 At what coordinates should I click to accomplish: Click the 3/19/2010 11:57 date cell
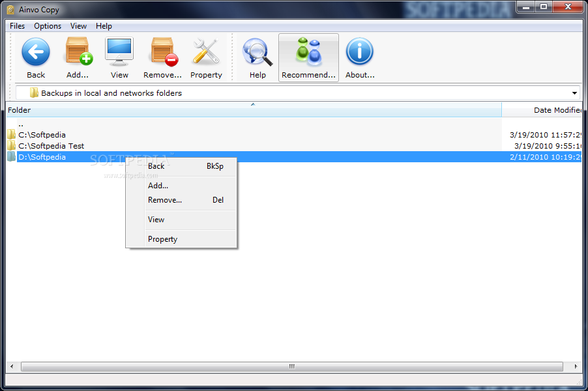click(x=546, y=135)
